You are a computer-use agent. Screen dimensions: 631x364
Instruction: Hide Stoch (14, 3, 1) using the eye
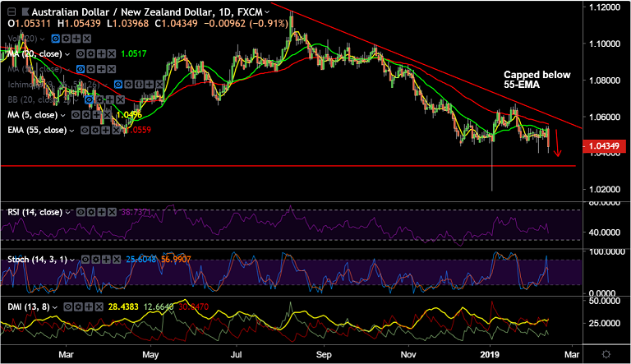coord(85,260)
